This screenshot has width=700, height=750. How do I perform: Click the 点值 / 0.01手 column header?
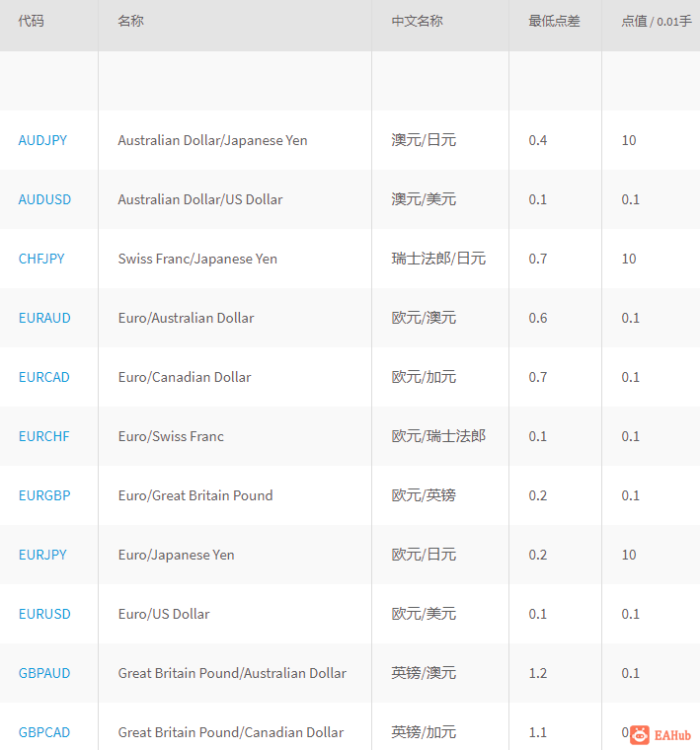(657, 21)
